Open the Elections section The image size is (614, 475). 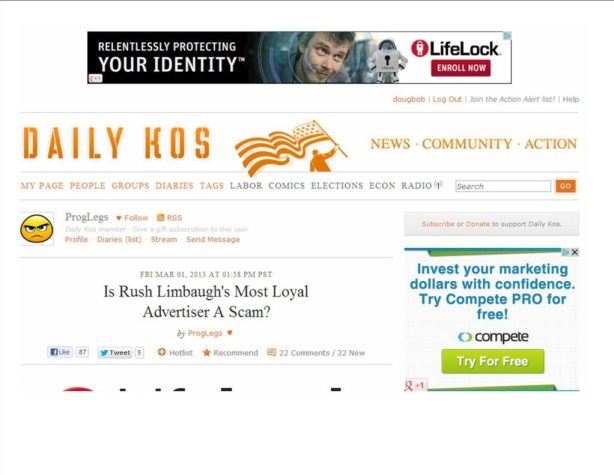pos(337,186)
